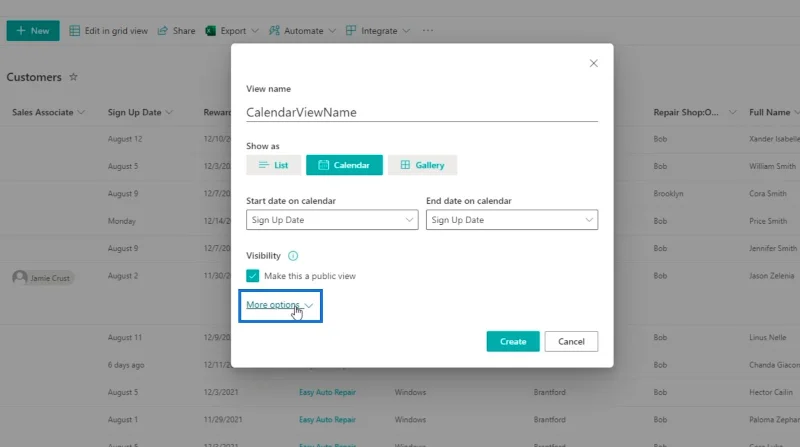Screen dimensions: 800x447
Task: Select Gallery in Show as options
Action: coord(422,165)
